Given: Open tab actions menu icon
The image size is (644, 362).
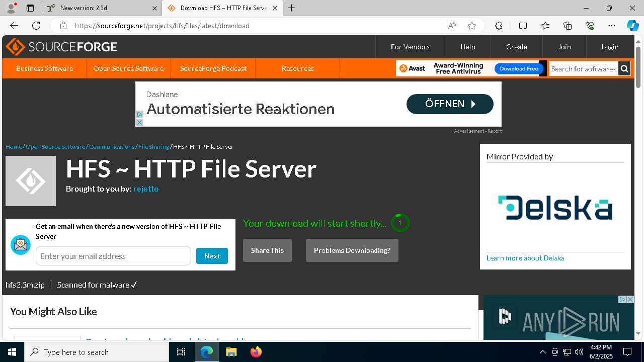Looking at the screenshot, I should pyautogui.click(x=30, y=8).
